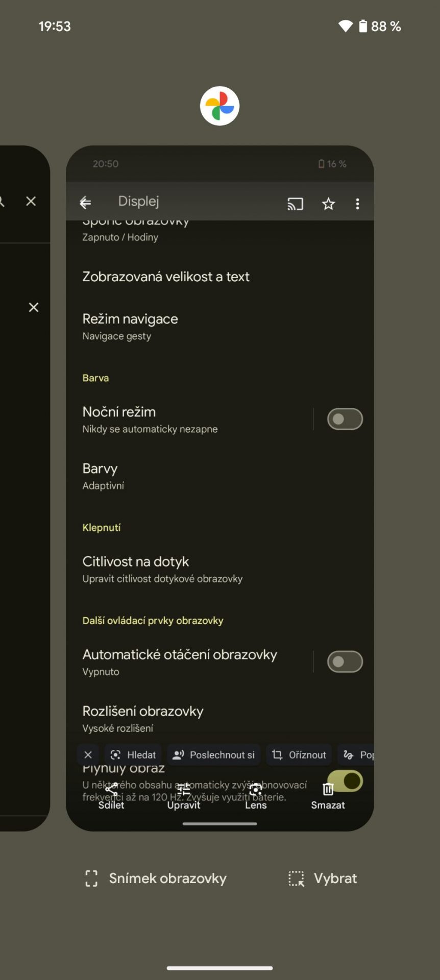Open Barvy Adaptivní setting
440x980 pixels.
pos(220,476)
